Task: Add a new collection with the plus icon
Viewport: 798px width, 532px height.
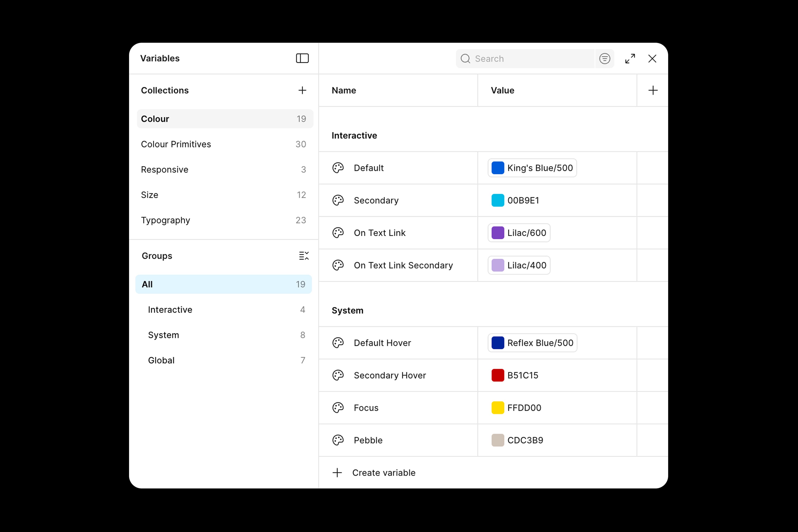Action: pyautogui.click(x=302, y=90)
